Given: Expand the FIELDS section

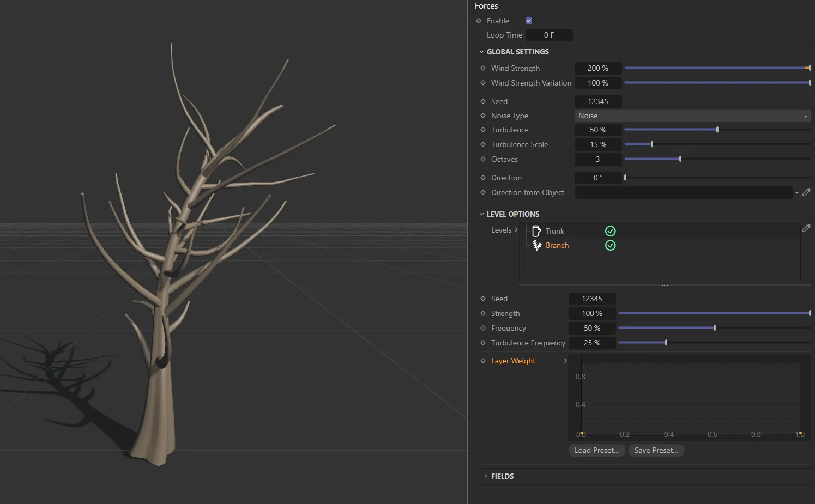Looking at the screenshot, I should [486, 476].
